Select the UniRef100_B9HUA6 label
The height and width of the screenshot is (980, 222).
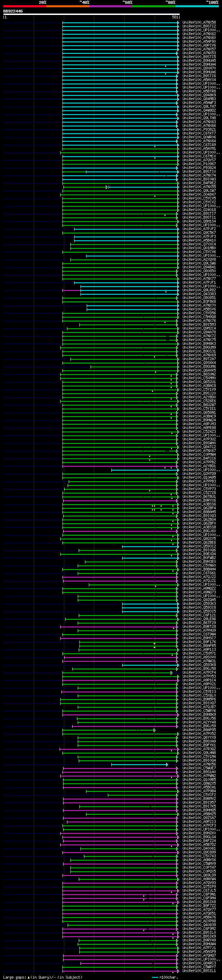[199, 72]
